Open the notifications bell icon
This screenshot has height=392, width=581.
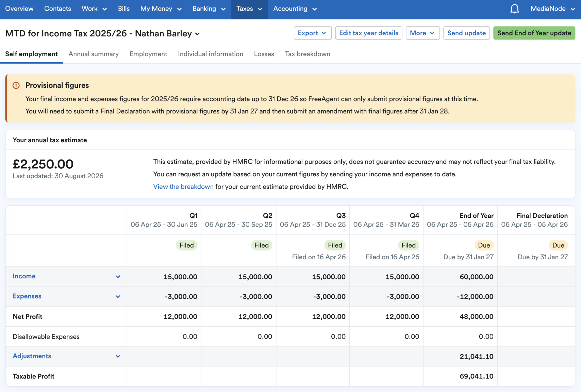tap(515, 9)
